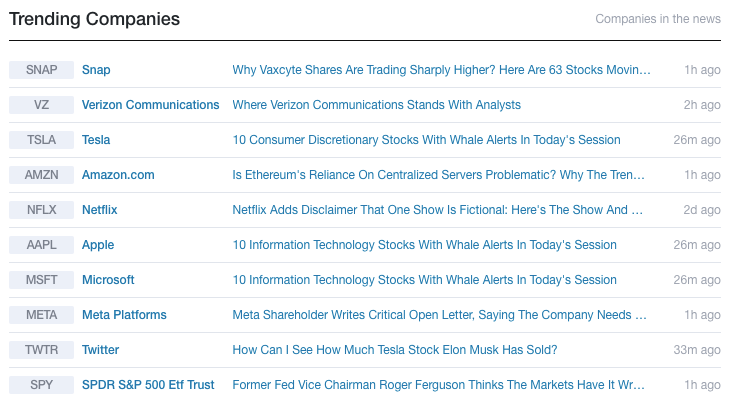
Task: Click the AAPL ticker badge
Action: (x=41, y=245)
